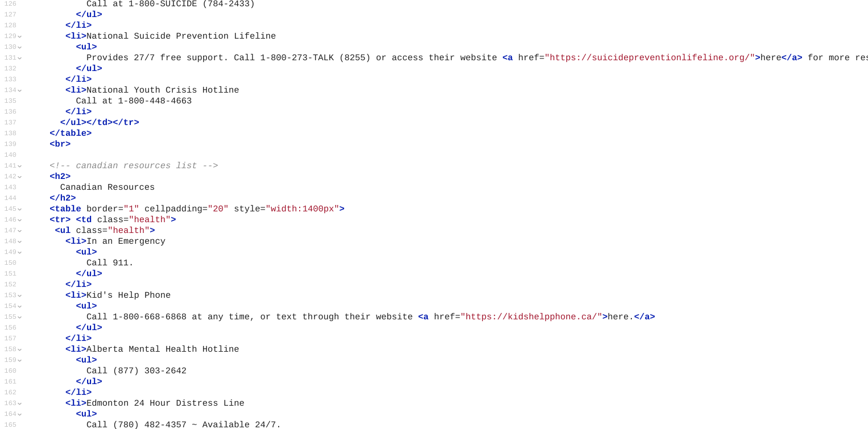This screenshot has height=429, width=868.
Task: Place cursor on Canadian Resources text
Action: (108, 188)
